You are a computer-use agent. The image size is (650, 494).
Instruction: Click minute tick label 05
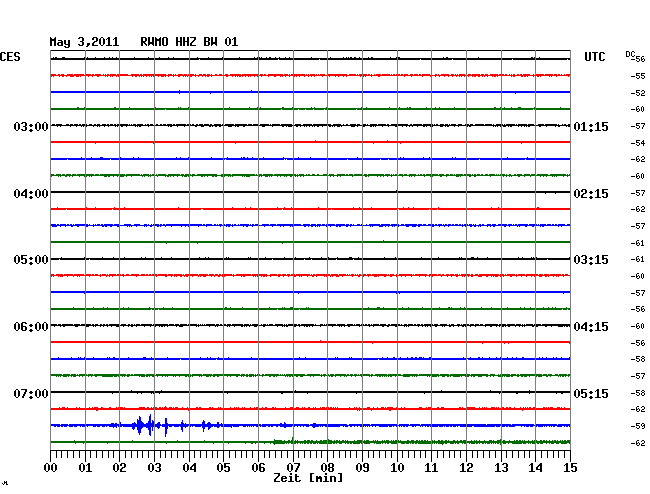click(223, 467)
